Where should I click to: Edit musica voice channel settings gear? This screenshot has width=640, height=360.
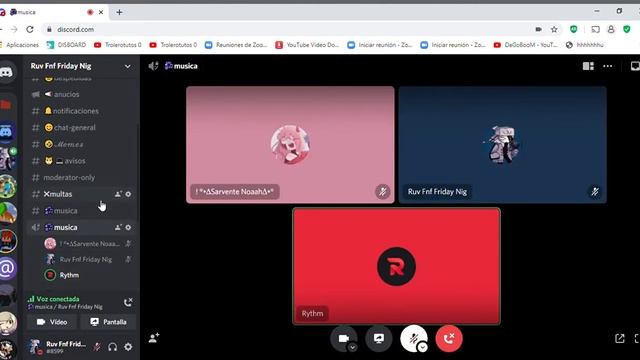pos(128,227)
